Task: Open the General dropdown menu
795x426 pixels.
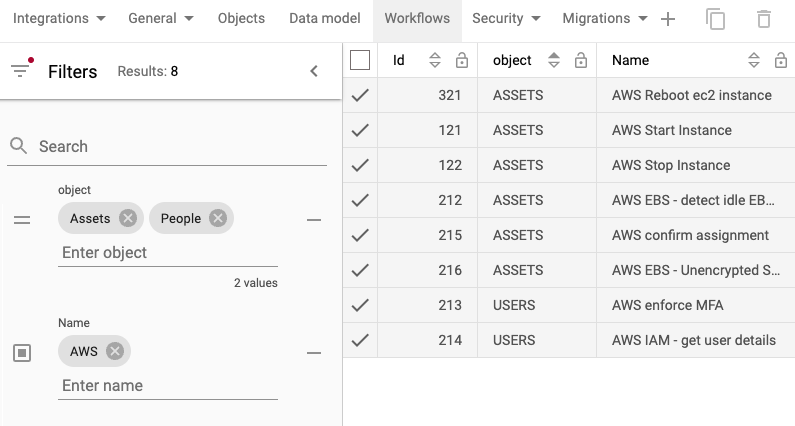Action: [160, 19]
